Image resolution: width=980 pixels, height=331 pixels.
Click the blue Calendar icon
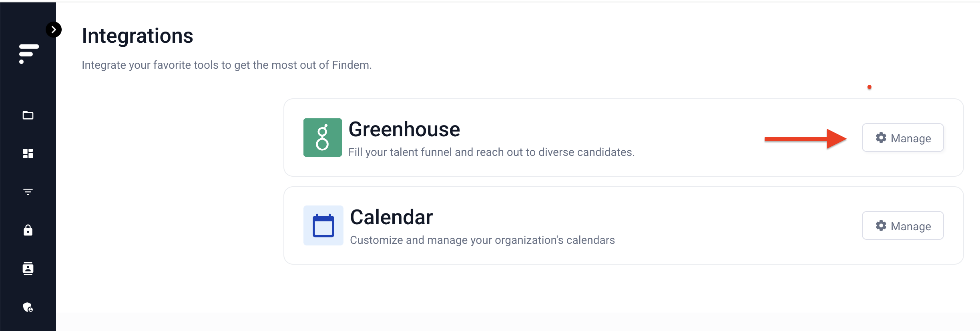(x=323, y=225)
